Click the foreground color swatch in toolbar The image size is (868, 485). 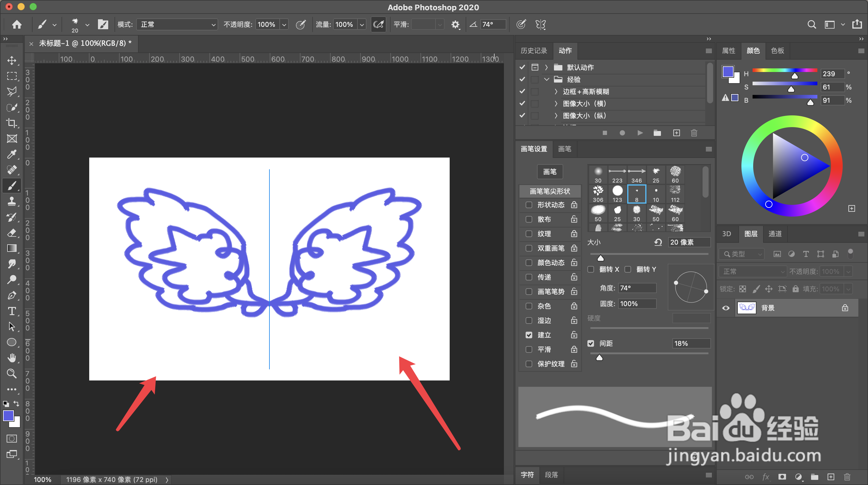click(x=8, y=416)
